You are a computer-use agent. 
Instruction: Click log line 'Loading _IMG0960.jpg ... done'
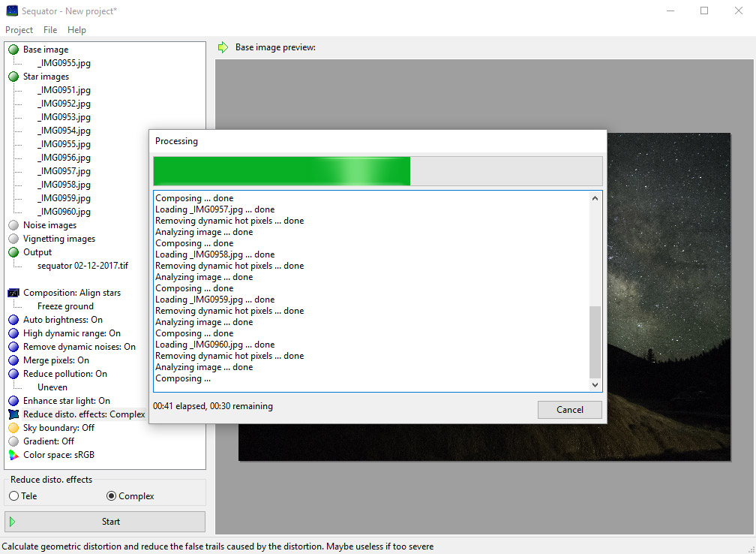pyautogui.click(x=215, y=345)
